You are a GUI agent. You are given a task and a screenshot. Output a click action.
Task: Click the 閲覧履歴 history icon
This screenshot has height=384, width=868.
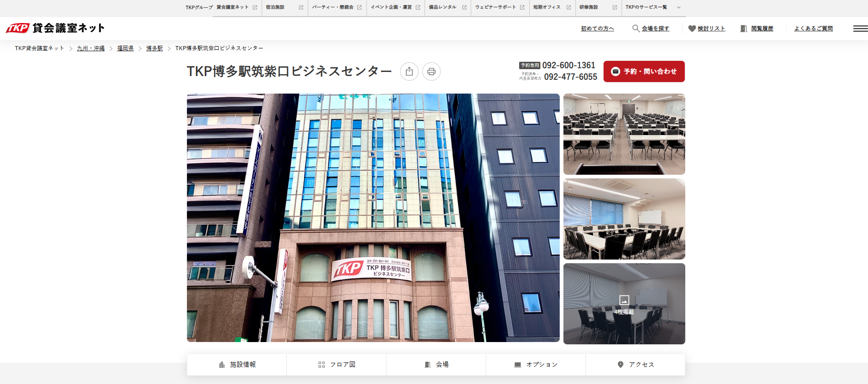(x=743, y=29)
